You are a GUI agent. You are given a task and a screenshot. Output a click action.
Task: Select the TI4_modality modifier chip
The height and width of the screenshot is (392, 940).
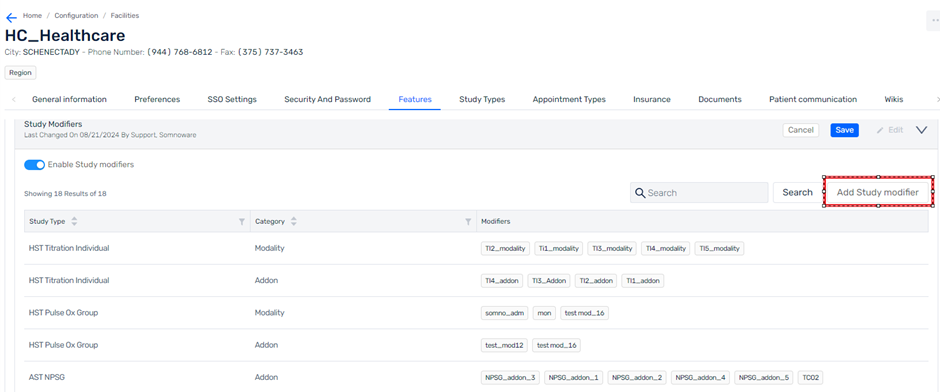(x=665, y=248)
